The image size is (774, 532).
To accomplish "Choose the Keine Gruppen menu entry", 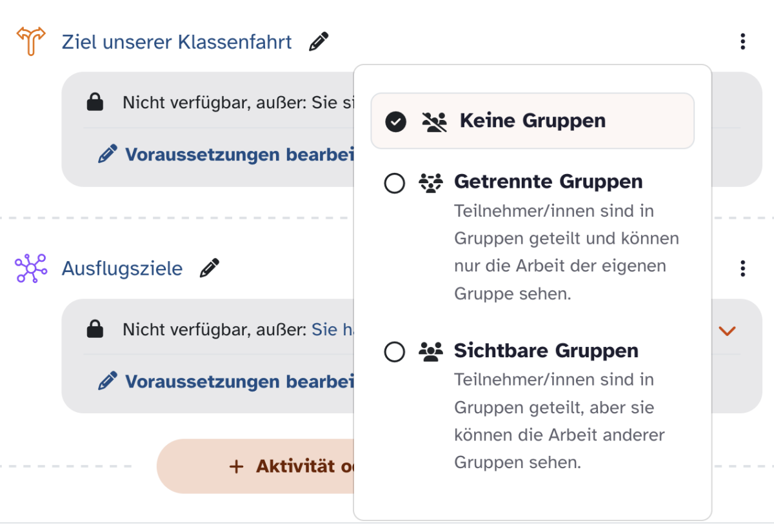I will (x=533, y=121).
